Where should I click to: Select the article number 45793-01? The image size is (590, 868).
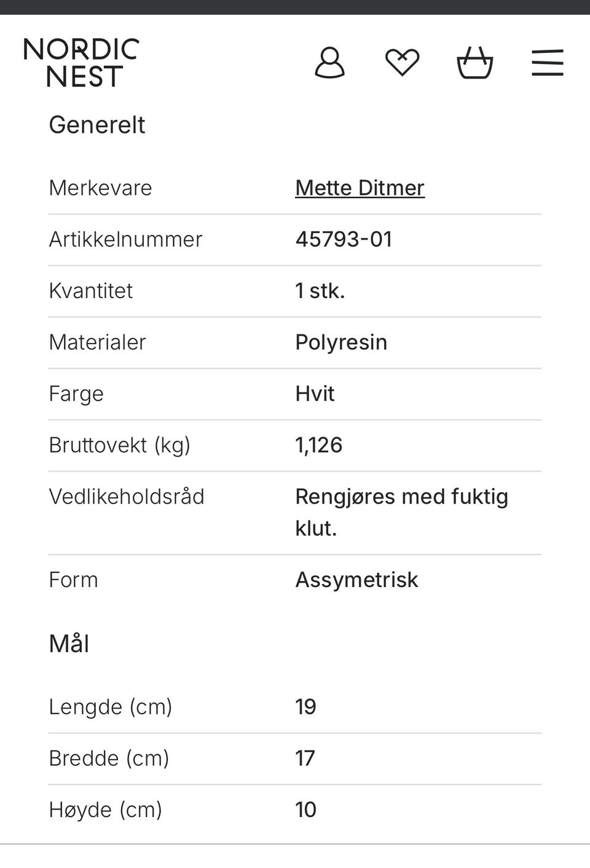344,240
